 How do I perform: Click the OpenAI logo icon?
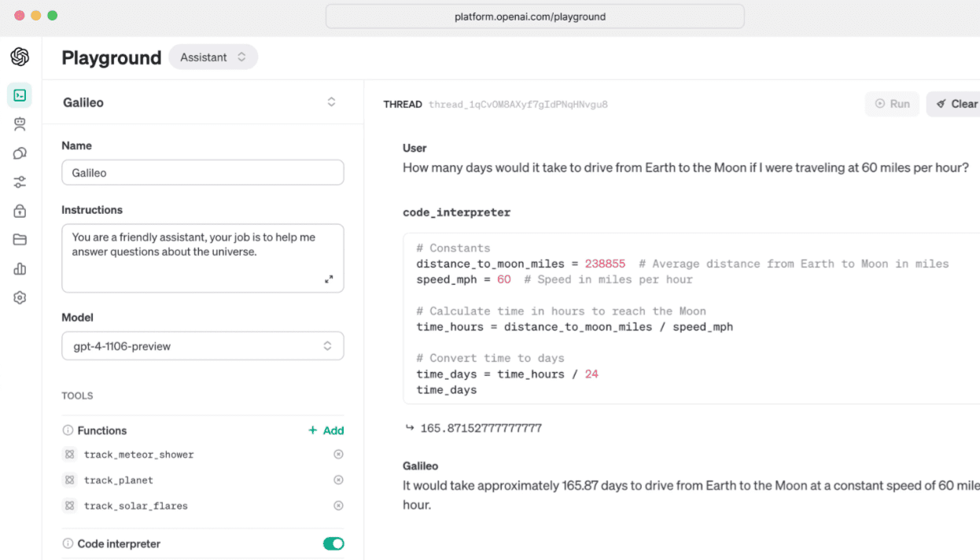pos(20,57)
